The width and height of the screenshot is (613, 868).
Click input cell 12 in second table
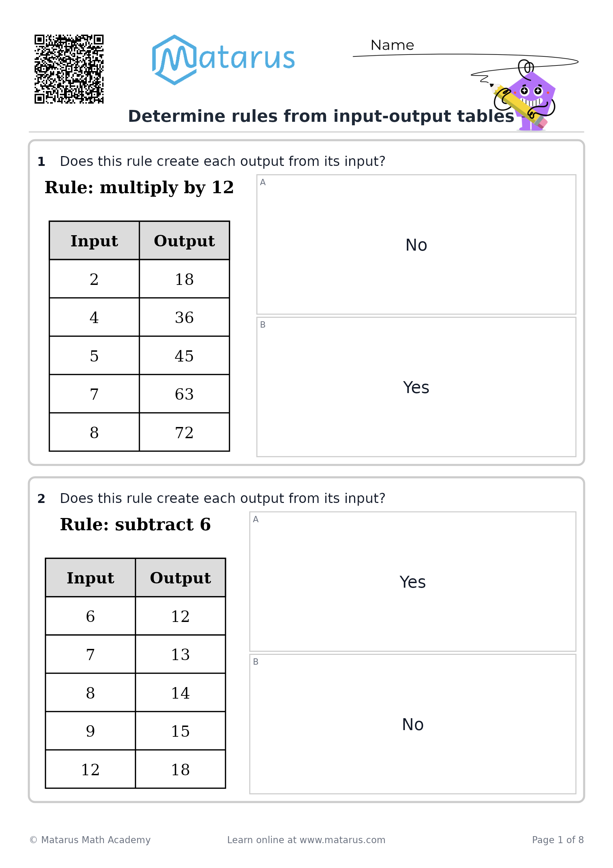(90, 769)
